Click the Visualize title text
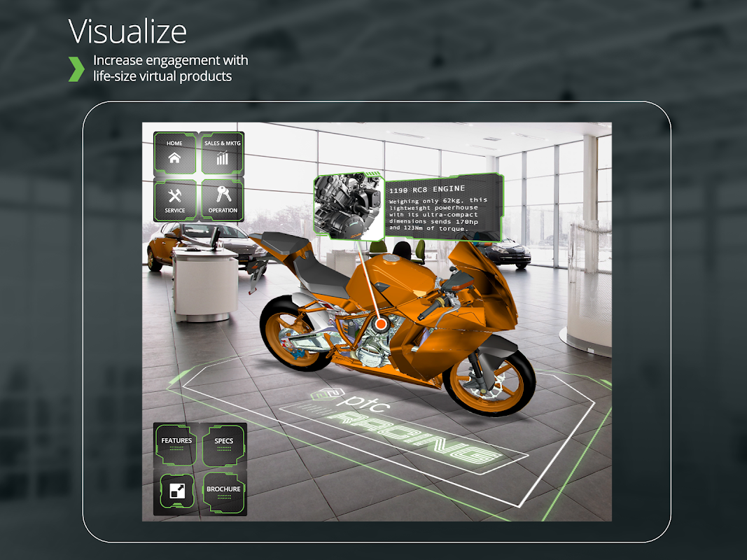This screenshot has width=747, height=560. [x=127, y=32]
